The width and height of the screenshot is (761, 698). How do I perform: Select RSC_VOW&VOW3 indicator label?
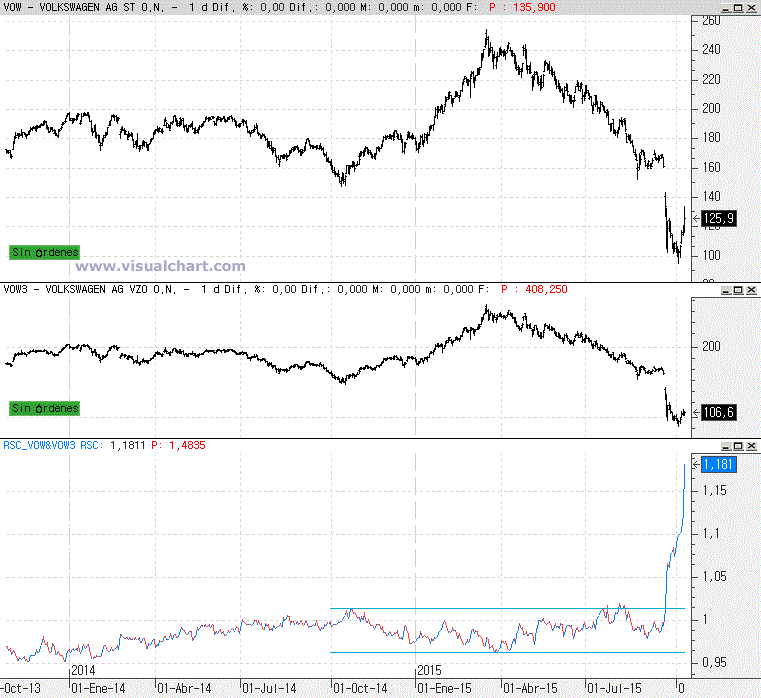[x=39, y=445]
